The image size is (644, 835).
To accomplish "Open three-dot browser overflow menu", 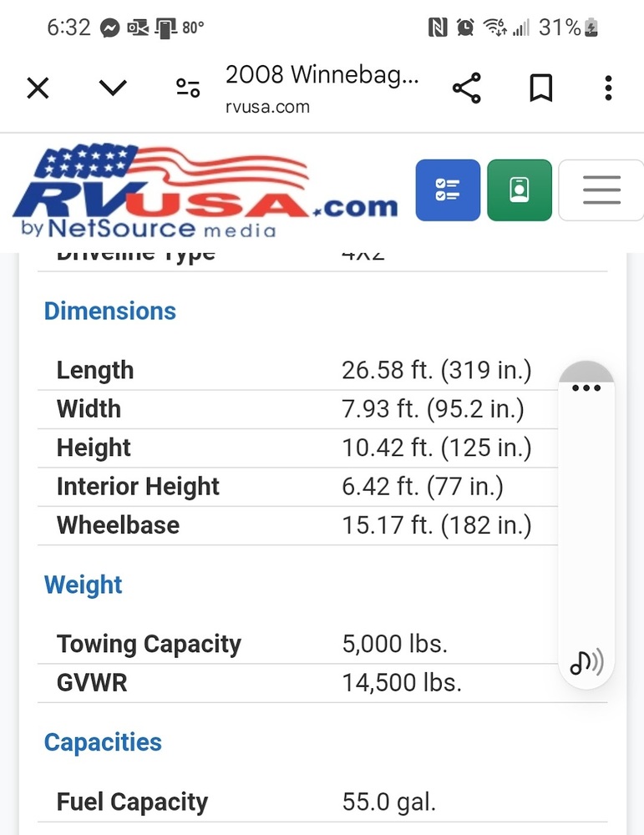I will pos(608,88).
